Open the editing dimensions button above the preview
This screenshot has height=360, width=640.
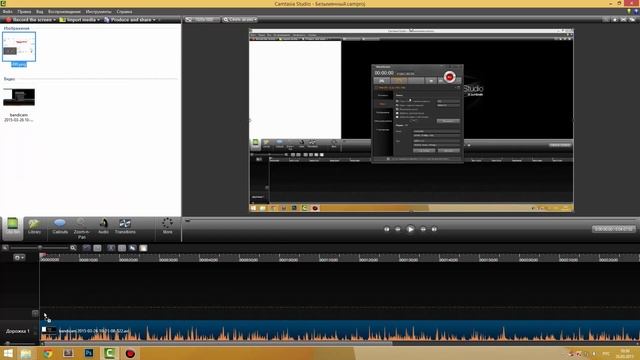point(202,20)
